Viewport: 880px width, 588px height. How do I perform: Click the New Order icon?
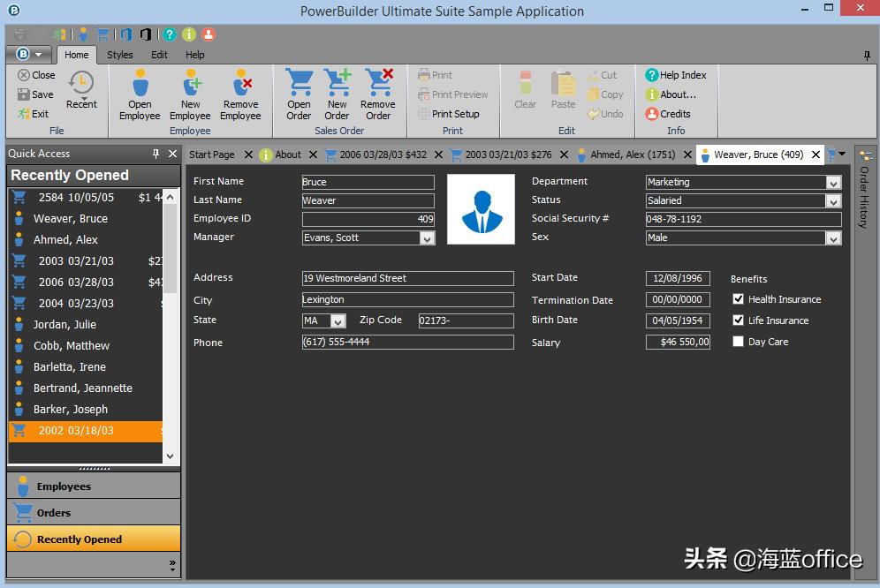coord(337,93)
